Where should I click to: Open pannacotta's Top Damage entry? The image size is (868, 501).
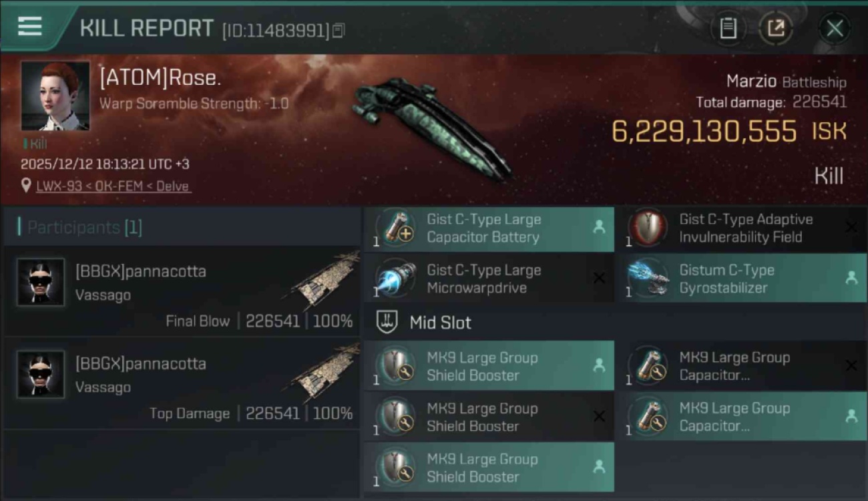(x=182, y=383)
